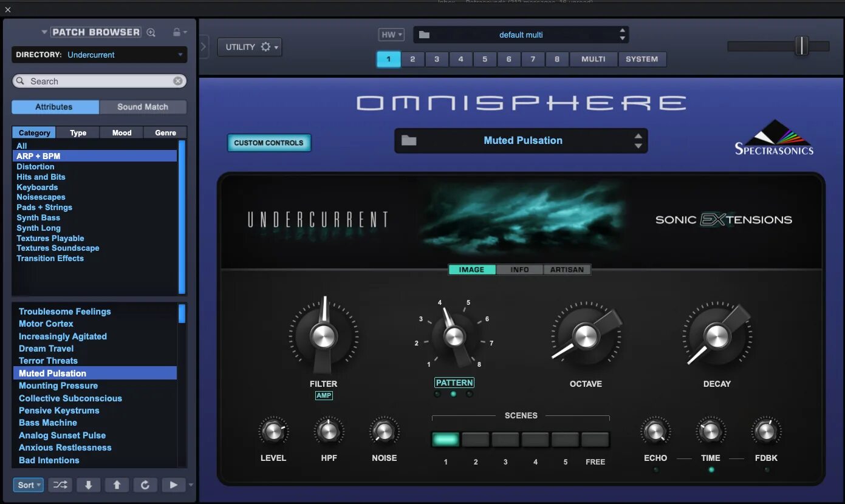The width and height of the screenshot is (845, 504).
Task: Select the Bass Machine patch
Action: [x=48, y=423]
